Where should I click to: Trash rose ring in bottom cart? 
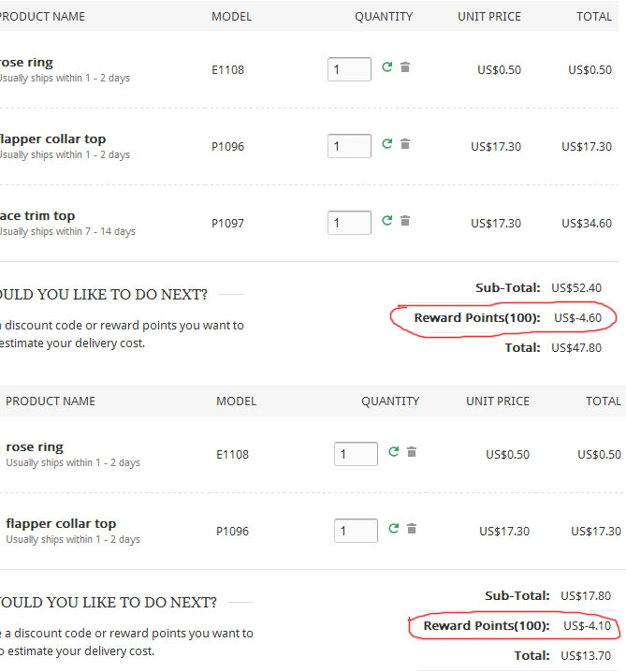click(x=412, y=451)
